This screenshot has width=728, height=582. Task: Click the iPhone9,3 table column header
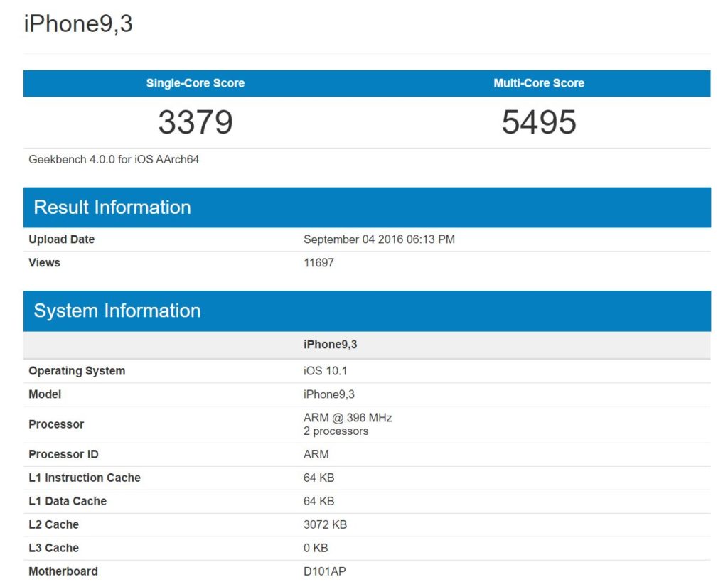pyautogui.click(x=331, y=345)
